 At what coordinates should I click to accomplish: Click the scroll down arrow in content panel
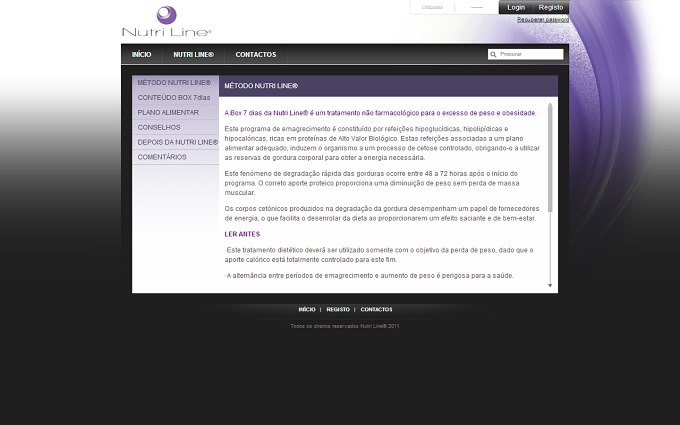550,285
